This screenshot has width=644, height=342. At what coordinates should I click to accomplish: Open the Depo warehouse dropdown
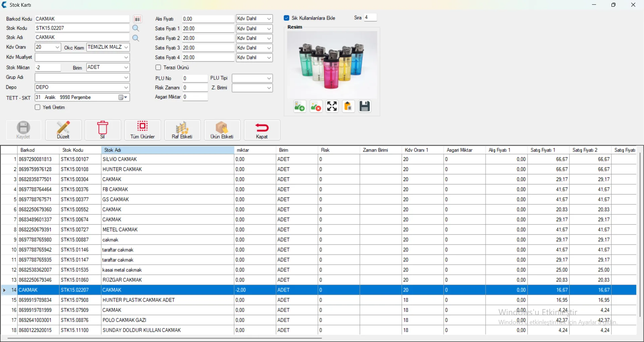[126, 88]
